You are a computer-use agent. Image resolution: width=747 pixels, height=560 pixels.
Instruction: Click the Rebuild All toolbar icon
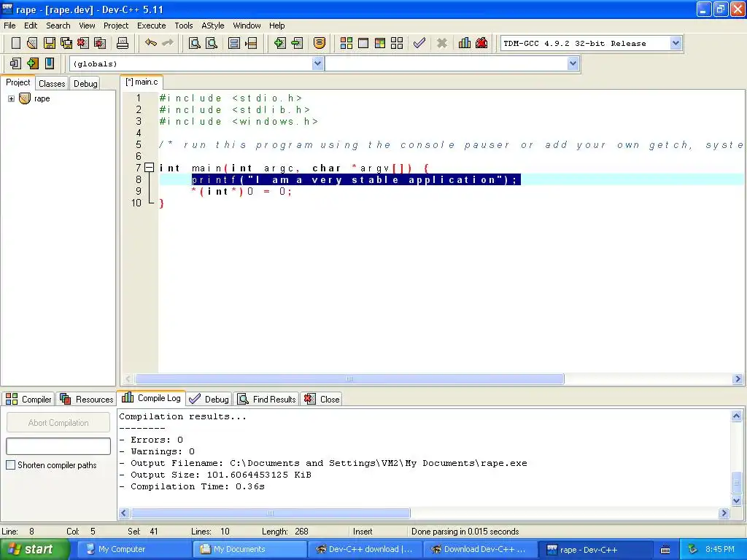[x=397, y=43]
